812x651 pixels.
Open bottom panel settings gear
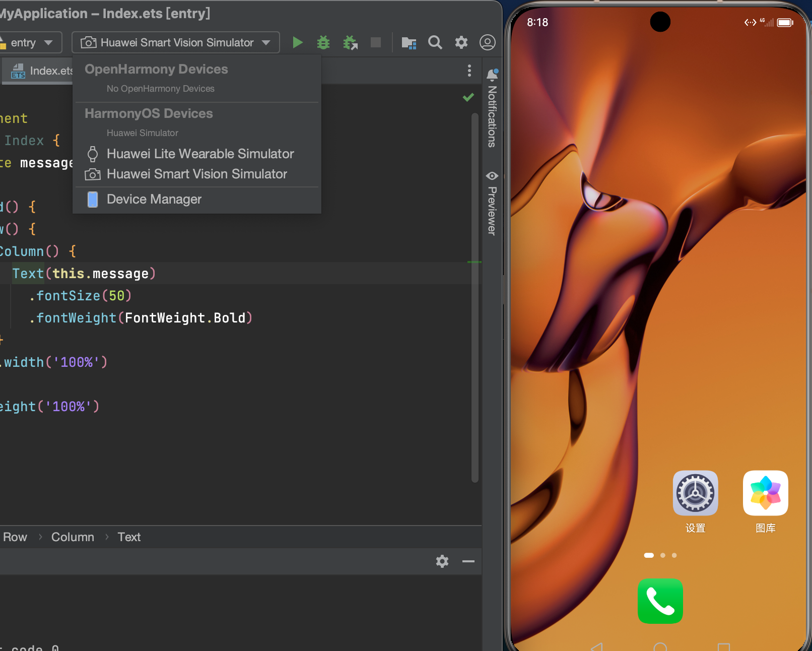tap(442, 561)
